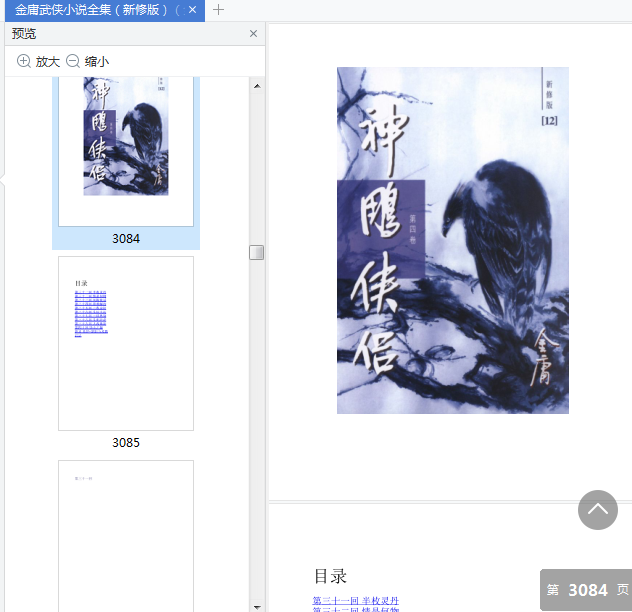The width and height of the screenshot is (632, 612).
Task: Click the zoom out magnifier icon
Action: (73, 61)
